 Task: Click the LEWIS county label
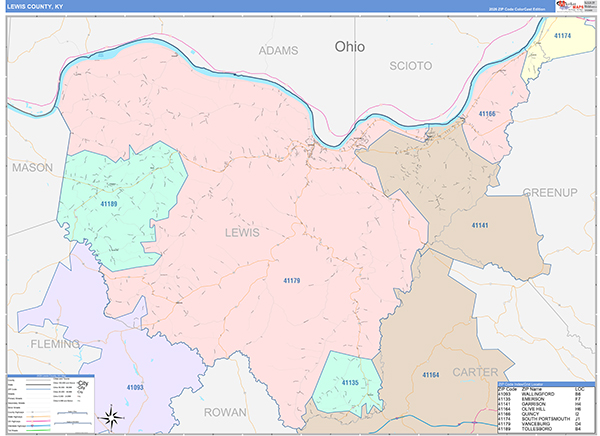click(x=242, y=232)
